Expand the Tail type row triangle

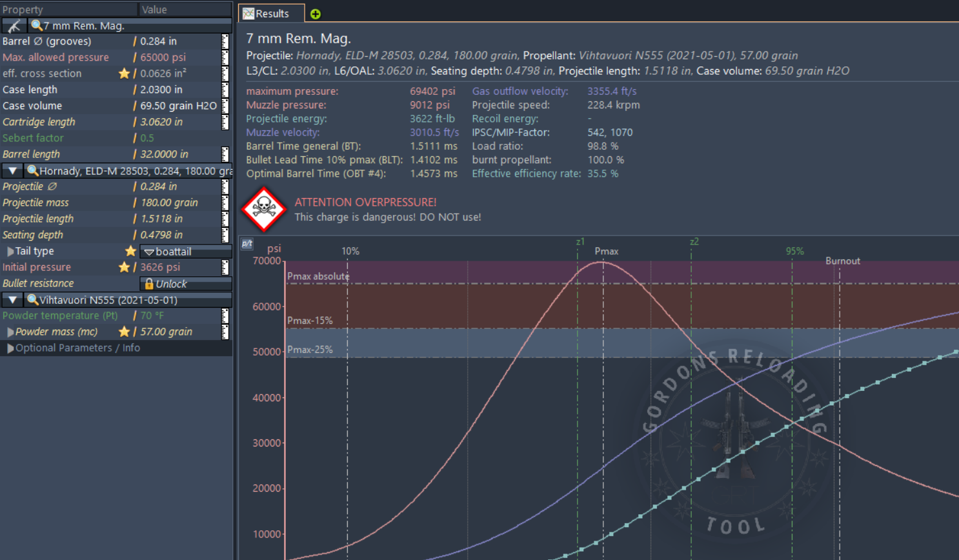coord(10,251)
